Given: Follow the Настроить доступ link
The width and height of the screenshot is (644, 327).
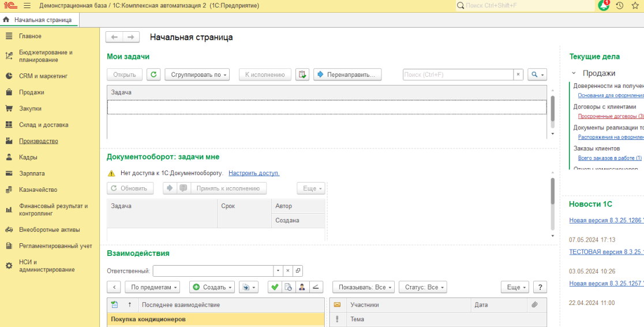Looking at the screenshot, I should pyautogui.click(x=254, y=173).
